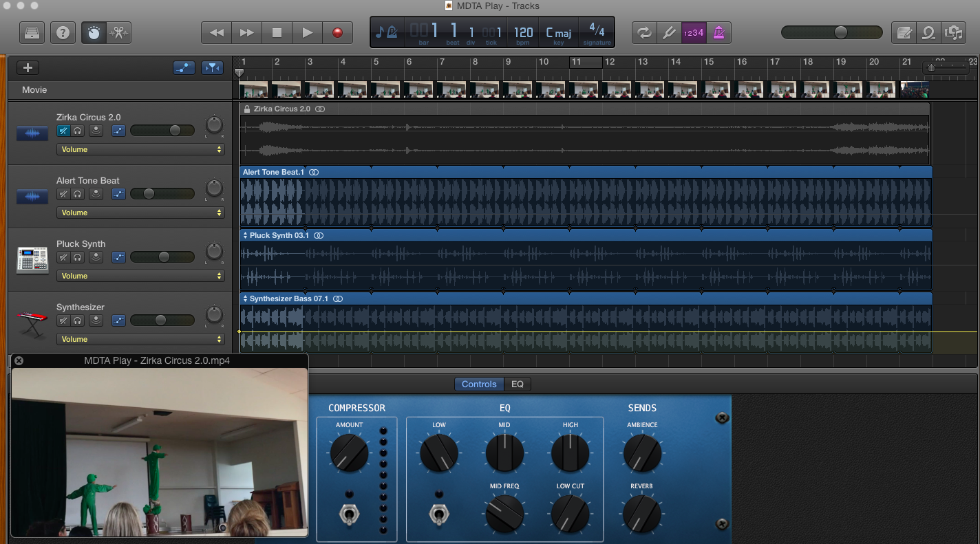Click the automation icon on the Synthesizer track

pyautogui.click(x=118, y=320)
